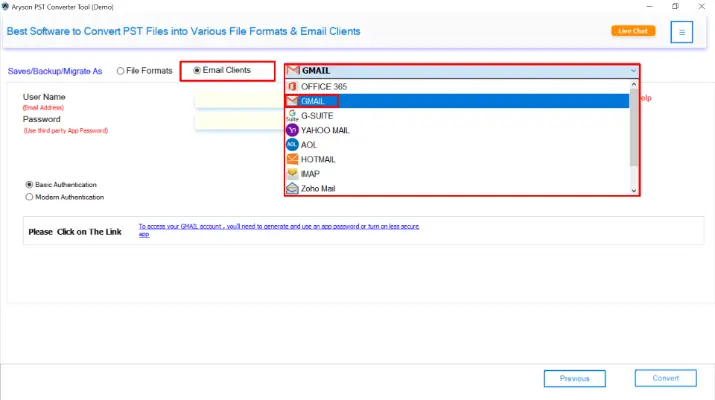The width and height of the screenshot is (715, 400).
Task: Click into the User Name input field
Action: 240,99
